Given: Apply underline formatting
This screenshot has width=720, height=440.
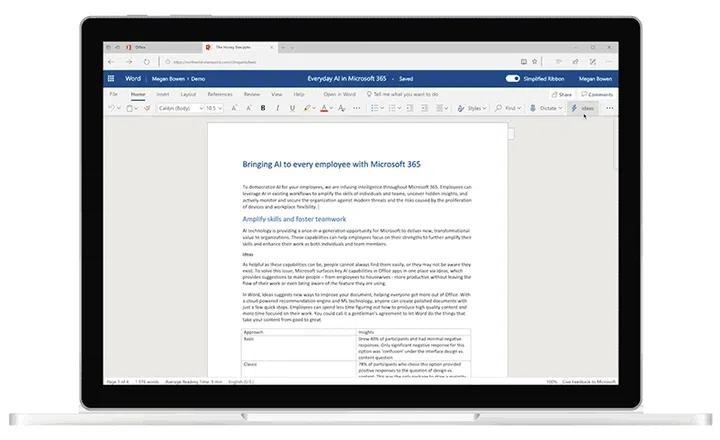Looking at the screenshot, I should [x=292, y=108].
